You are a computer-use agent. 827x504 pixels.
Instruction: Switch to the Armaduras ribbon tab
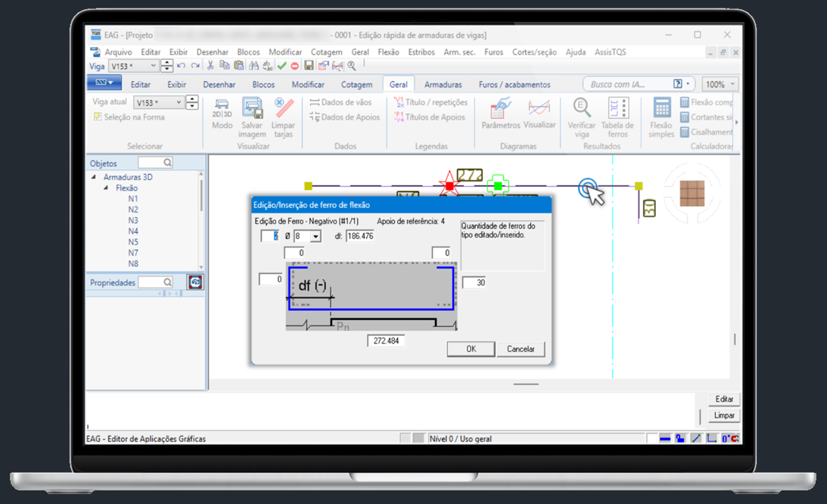pyautogui.click(x=443, y=85)
